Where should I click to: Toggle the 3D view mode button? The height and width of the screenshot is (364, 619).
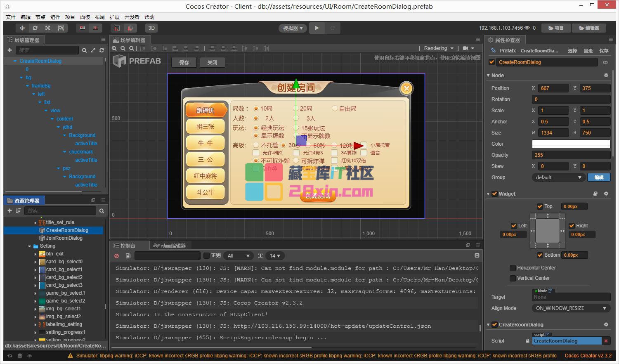151,28
